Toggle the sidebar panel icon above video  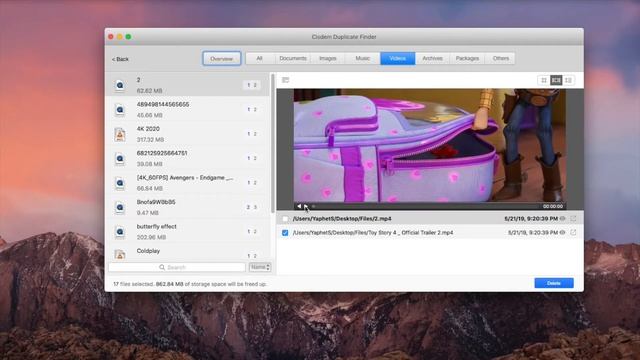(x=285, y=80)
